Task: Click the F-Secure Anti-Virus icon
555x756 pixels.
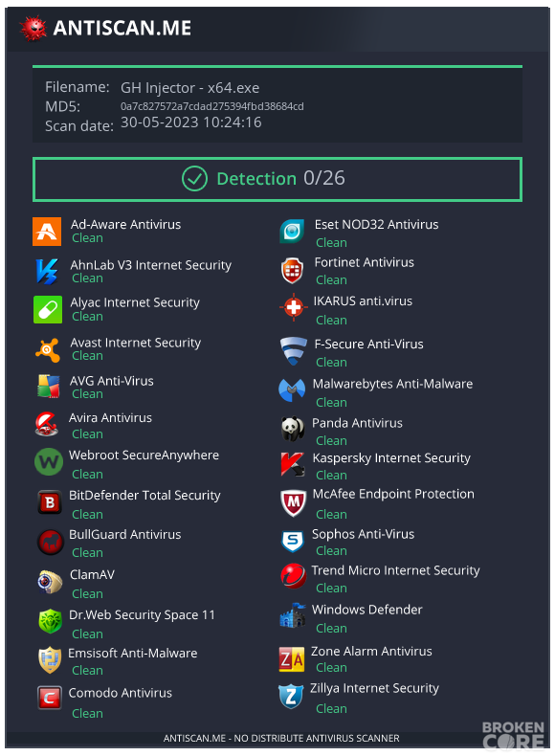Action: tap(293, 351)
